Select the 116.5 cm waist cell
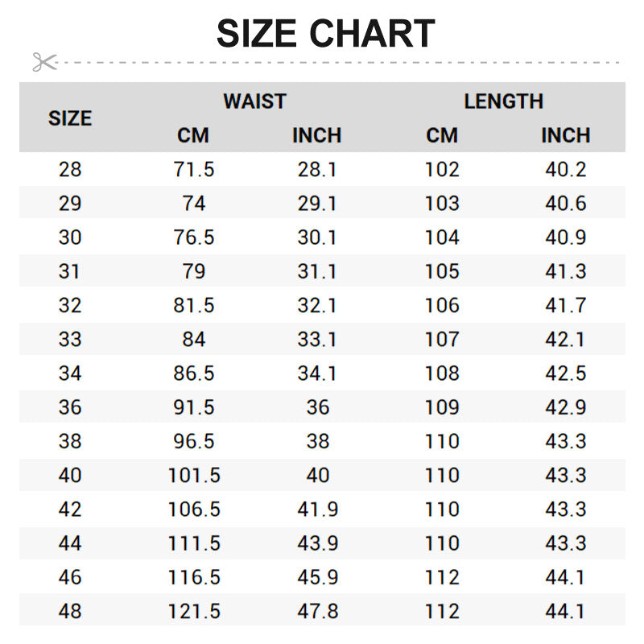Image resolution: width=644 pixels, height=644 pixels. click(194, 577)
